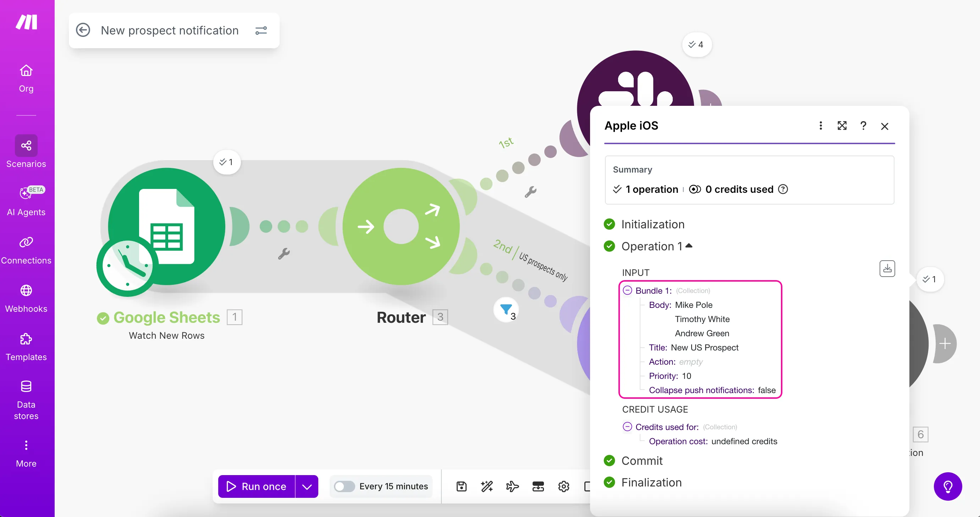Click the wrench on the 1st route
Viewport: 980px width, 517px height.
tap(530, 191)
